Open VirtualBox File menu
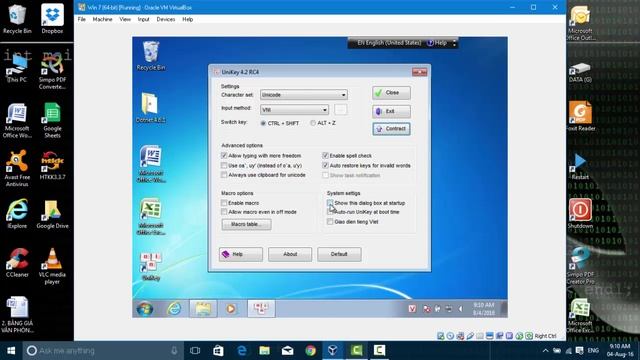The width and height of the screenshot is (640, 360). pyautogui.click(x=82, y=19)
